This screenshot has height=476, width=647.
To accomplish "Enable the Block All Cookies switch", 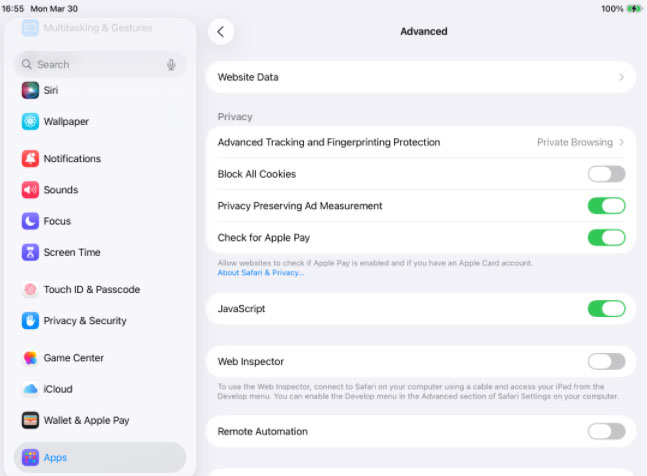I will tap(606, 174).
